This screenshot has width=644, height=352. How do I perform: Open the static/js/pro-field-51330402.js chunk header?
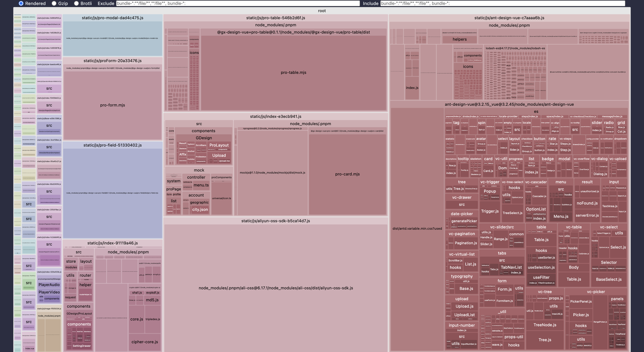(113, 145)
